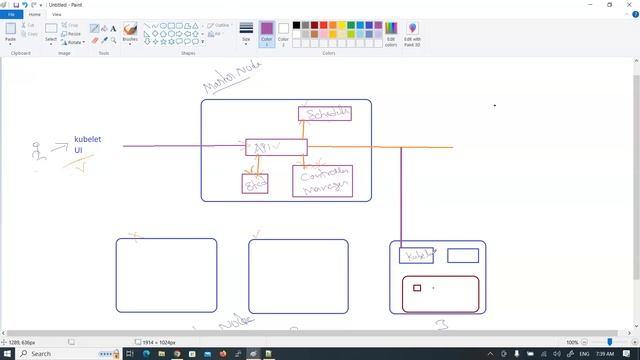Select the Magnifier tool
640x360 pixels.
tap(113, 40)
